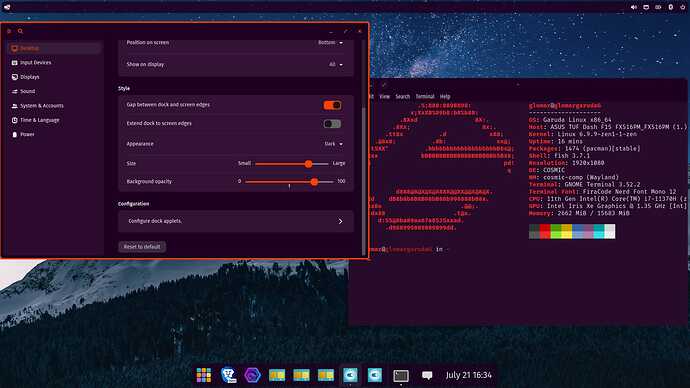Open the terminal icon in dock
This screenshot has width=690, height=388.
(400, 375)
